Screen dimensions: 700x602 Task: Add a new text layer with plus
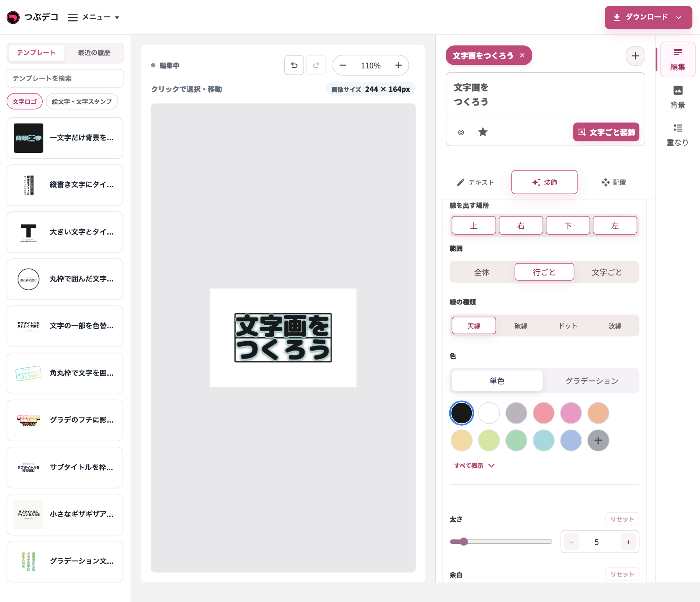635,56
